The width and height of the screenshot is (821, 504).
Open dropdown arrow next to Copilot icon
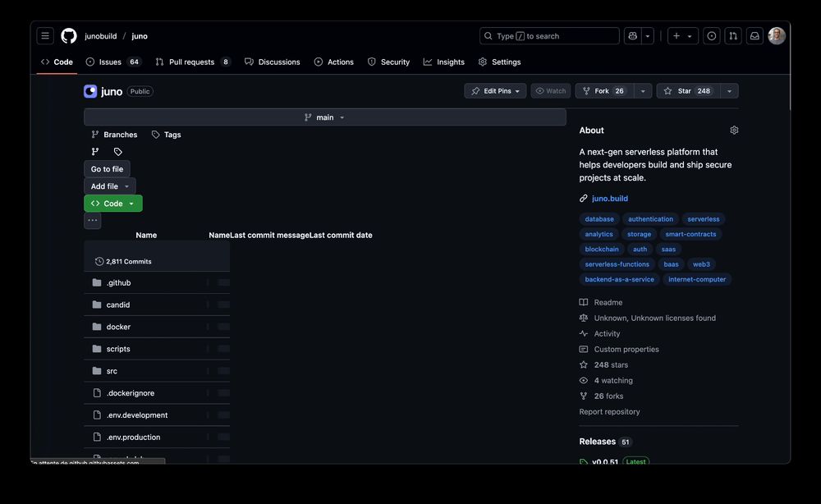coord(648,36)
